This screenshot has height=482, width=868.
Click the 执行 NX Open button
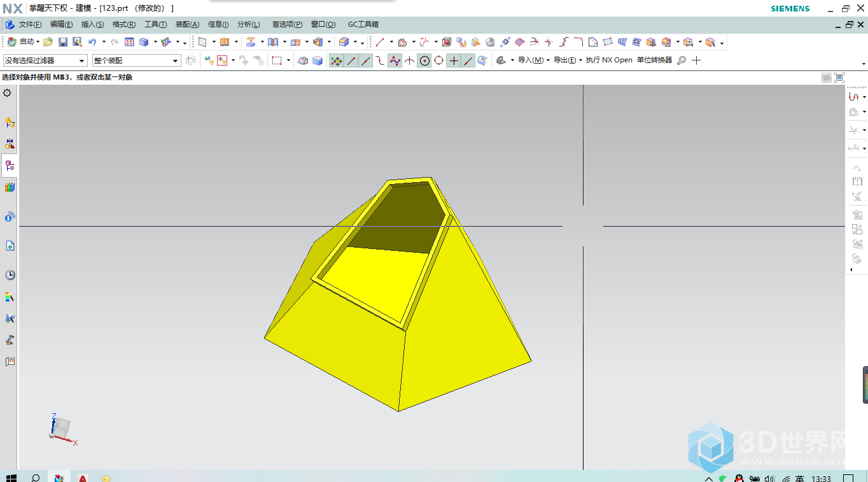coord(609,60)
